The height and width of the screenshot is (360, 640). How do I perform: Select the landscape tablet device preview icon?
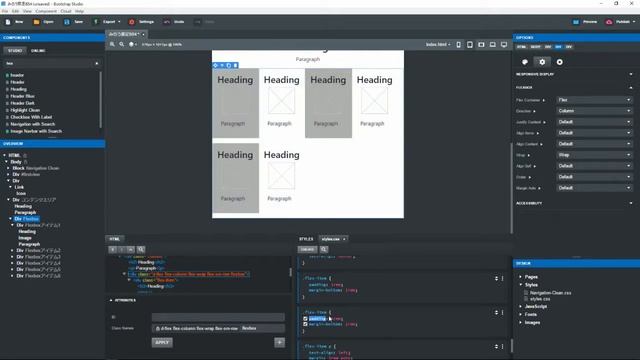click(481, 44)
